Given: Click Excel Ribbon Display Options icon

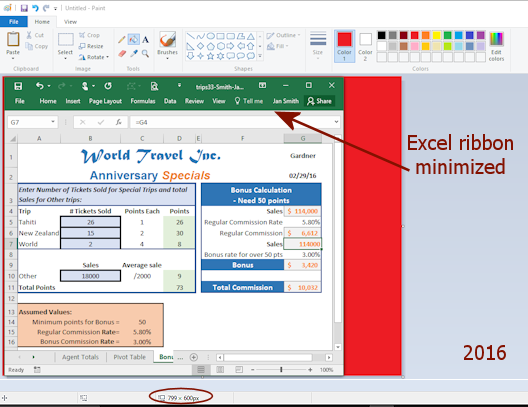Looking at the screenshot, I should click(x=262, y=86).
